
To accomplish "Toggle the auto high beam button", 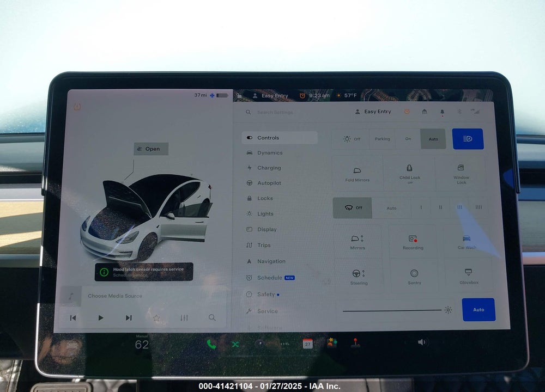I will pos(468,139).
